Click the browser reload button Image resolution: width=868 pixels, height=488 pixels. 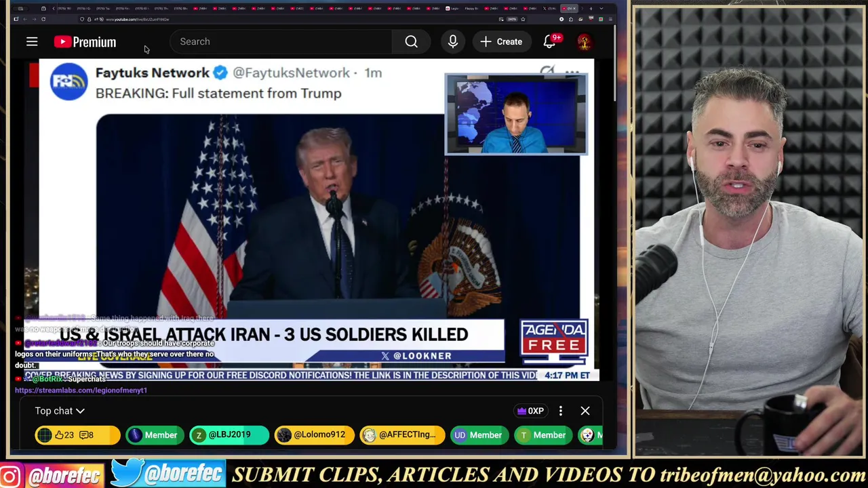[43, 19]
